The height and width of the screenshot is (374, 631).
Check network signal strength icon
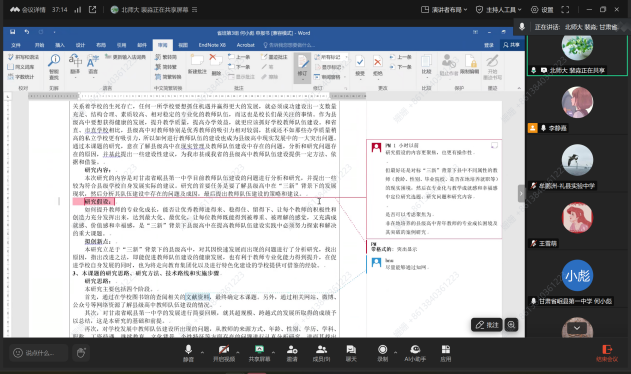tap(78, 10)
